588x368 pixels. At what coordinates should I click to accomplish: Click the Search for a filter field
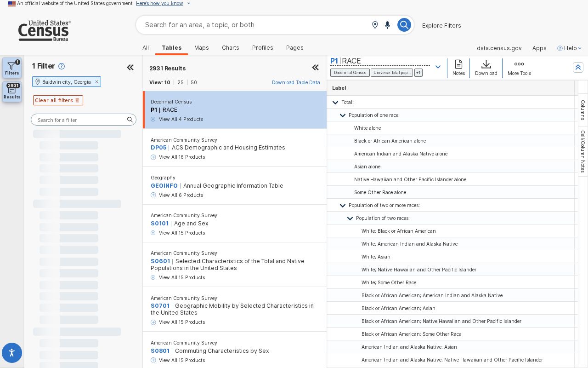[84, 120]
